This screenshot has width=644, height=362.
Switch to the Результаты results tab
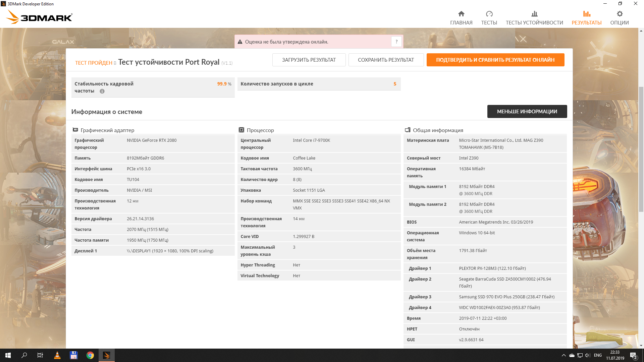coord(586,18)
